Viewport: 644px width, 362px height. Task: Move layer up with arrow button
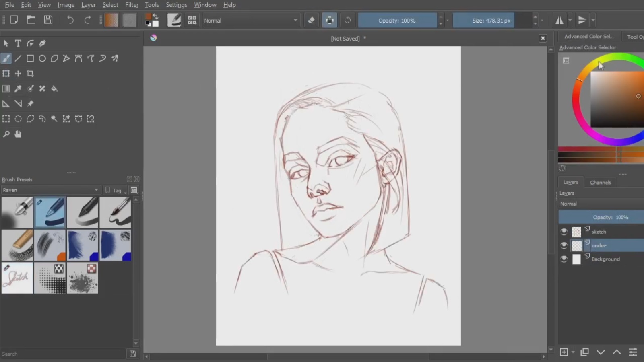(x=617, y=352)
